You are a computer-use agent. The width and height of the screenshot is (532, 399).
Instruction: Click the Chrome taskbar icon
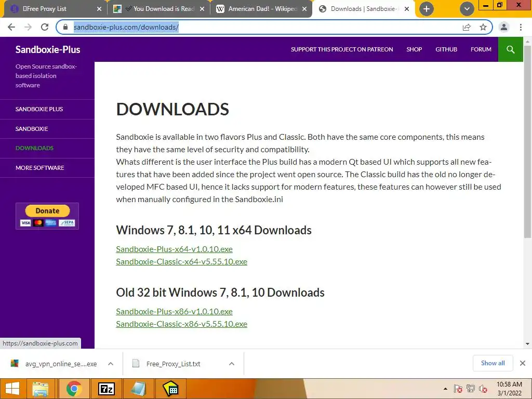tap(74, 389)
